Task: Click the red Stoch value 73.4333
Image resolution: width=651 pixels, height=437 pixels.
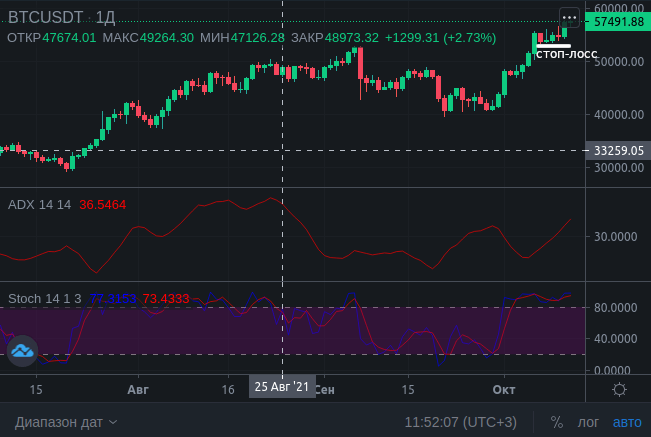Action: 166,298
